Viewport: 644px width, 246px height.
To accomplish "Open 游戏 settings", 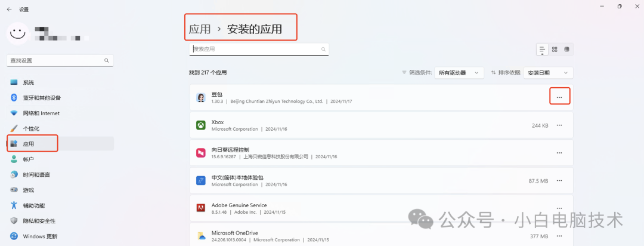I will pos(60,190).
